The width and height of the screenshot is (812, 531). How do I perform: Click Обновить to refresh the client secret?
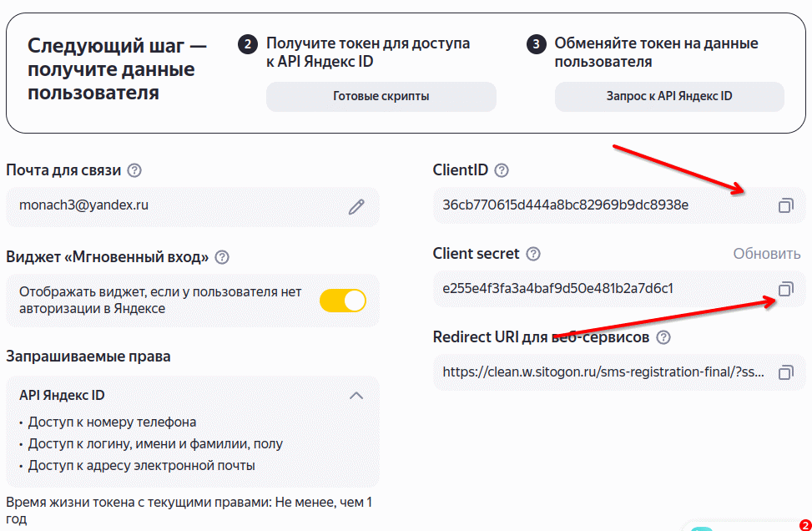click(x=766, y=254)
